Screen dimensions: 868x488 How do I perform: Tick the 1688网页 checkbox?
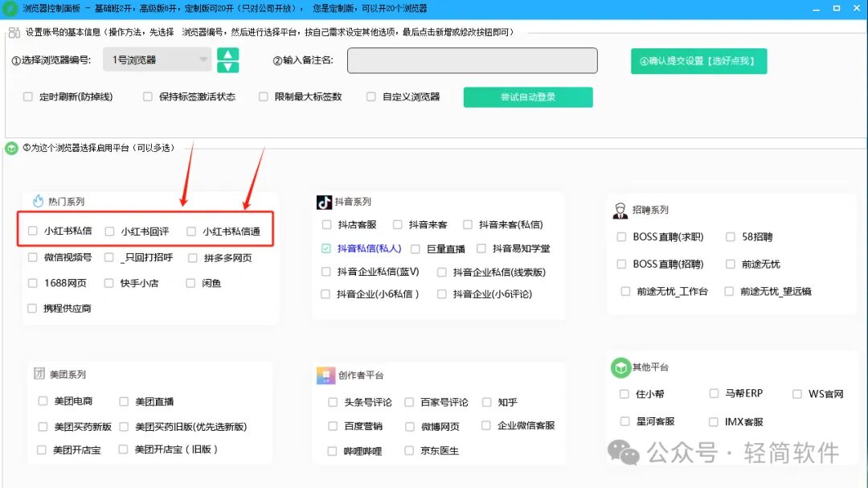[33, 283]
